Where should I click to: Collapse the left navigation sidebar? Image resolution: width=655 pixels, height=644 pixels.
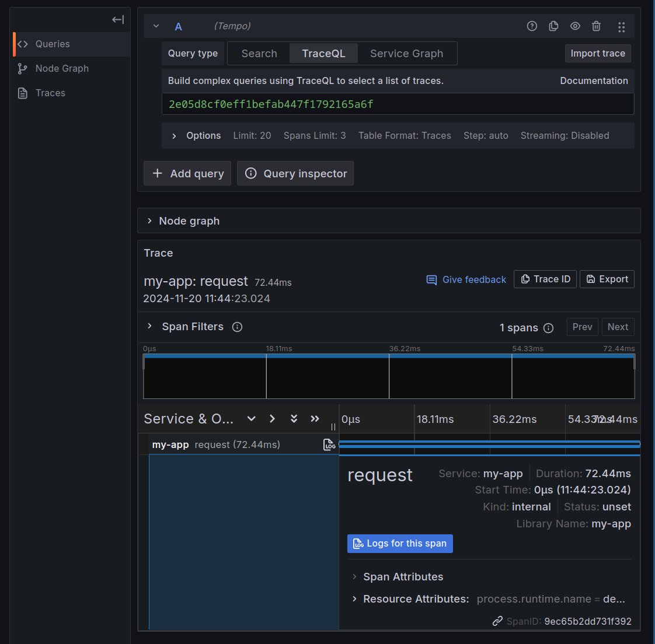click(x=117, y=19)
